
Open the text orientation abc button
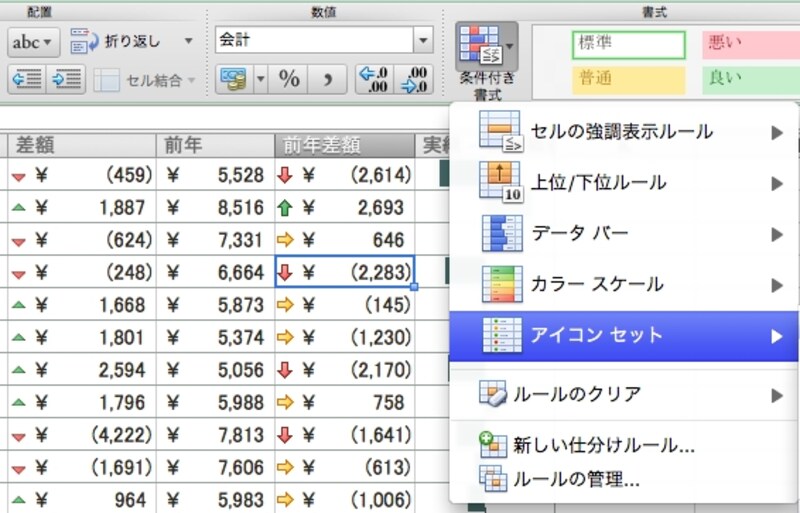tap(34, 42)
